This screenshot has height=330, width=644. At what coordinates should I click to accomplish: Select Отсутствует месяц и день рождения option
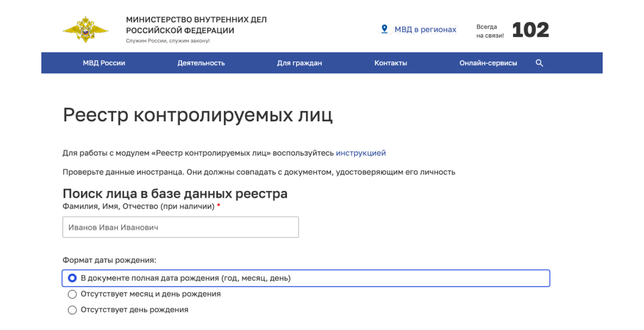click(x=72, y=294)
